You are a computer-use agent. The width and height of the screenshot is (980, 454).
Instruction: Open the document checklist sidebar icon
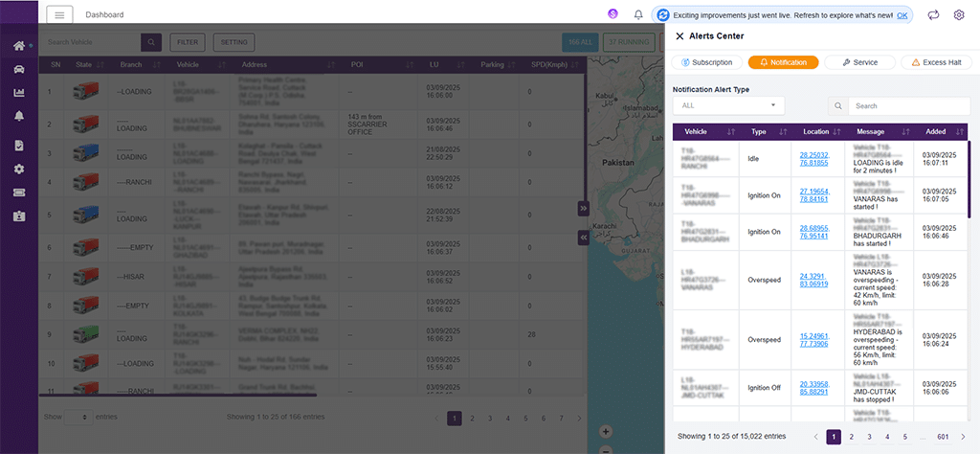coord(19,146)
